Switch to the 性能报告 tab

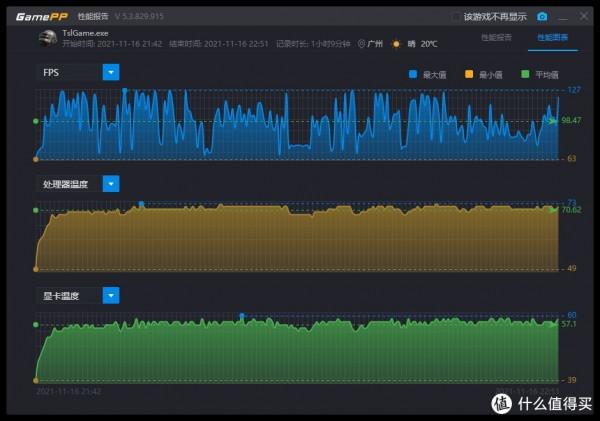click(x=497, y=37)
